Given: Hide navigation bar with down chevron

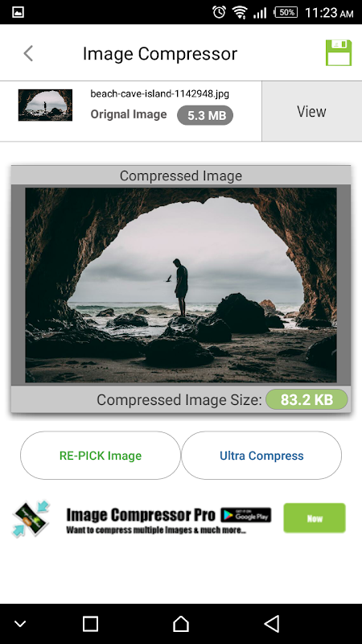Looking at the screenshot, I should [x=20, y=625].
